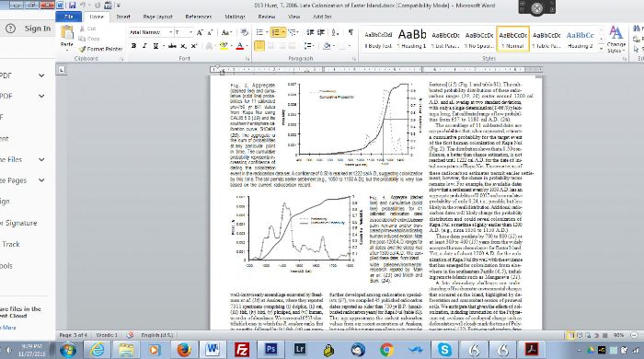Open the Bullets dropdown arrow
The image size is (644, 359).
(267, 32)
